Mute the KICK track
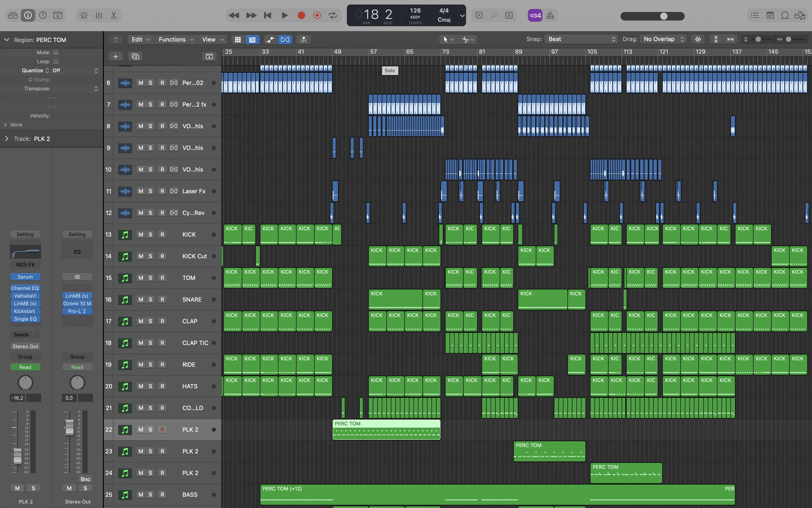The height and width of the screenshot is (508, 812). (x=141, y=235)
